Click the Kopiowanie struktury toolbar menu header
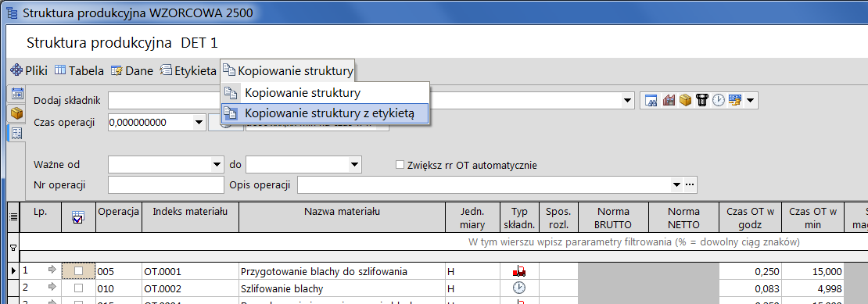 tap(287, 71)
